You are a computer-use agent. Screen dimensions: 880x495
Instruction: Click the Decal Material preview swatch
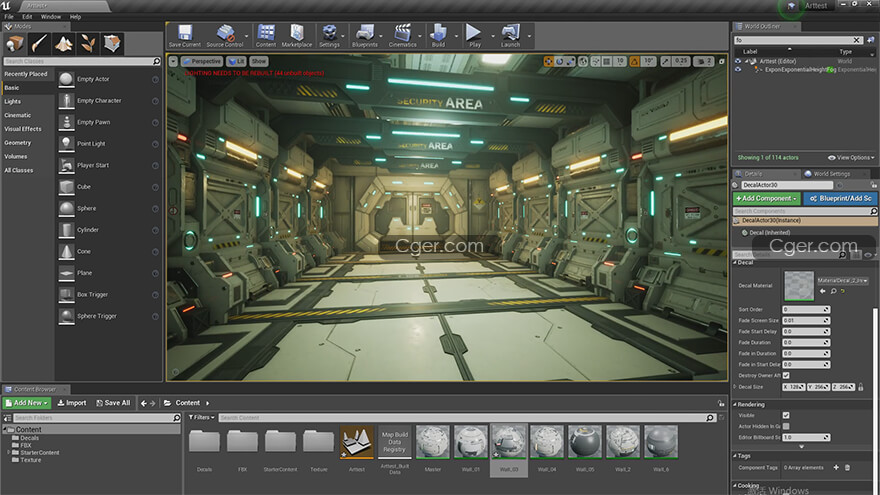tap(799, 286)
